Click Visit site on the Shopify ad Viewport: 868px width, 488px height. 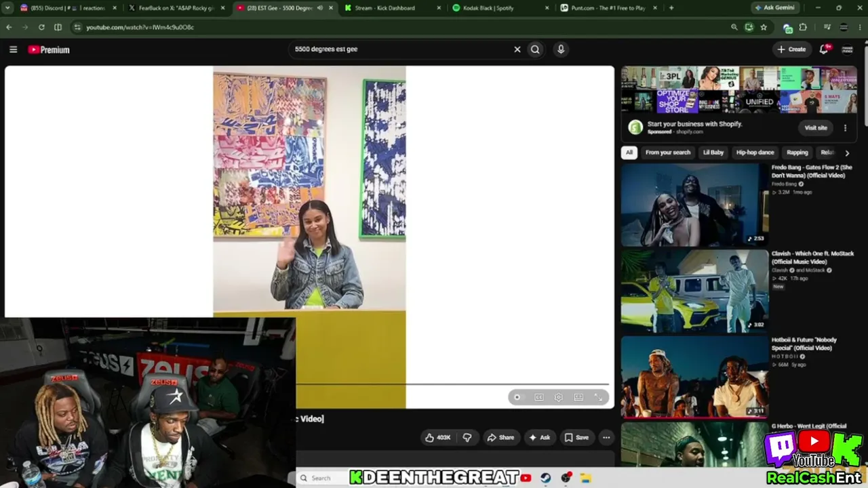point(816,127)
